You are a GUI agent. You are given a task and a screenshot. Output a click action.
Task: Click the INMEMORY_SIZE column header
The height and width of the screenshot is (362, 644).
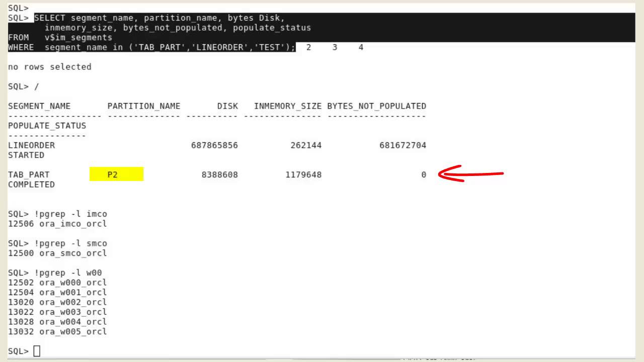[x=287, y=106]
